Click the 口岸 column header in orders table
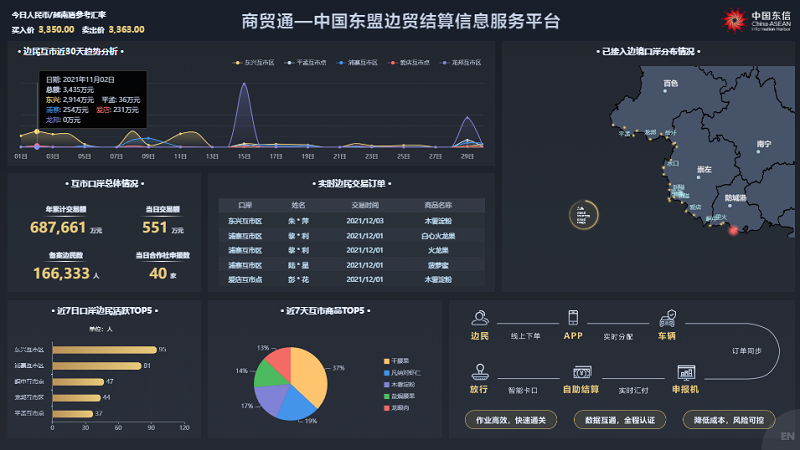The image size is (800, 450). click(x=245, y=205)
